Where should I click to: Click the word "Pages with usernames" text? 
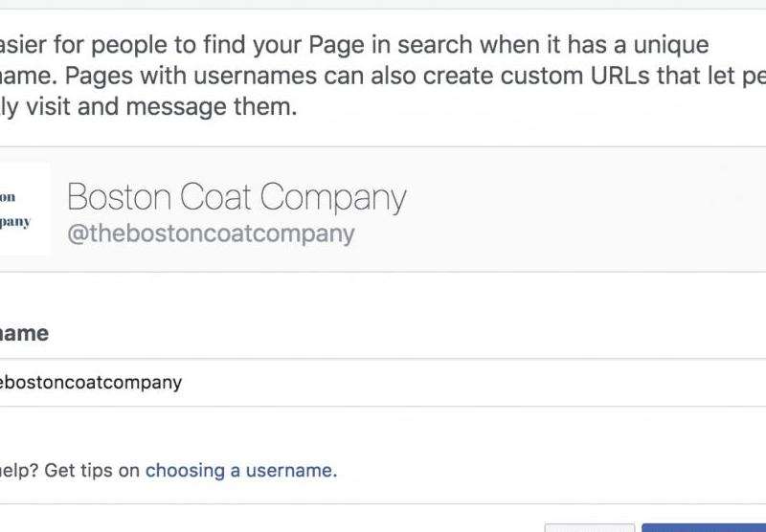click(x=191, y=77)
